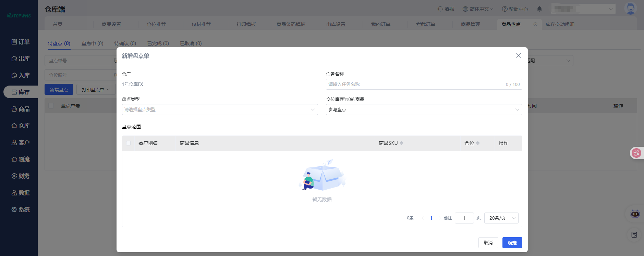
Task: Open the 物流 sidebar section
Action: (x=21, y=159)
